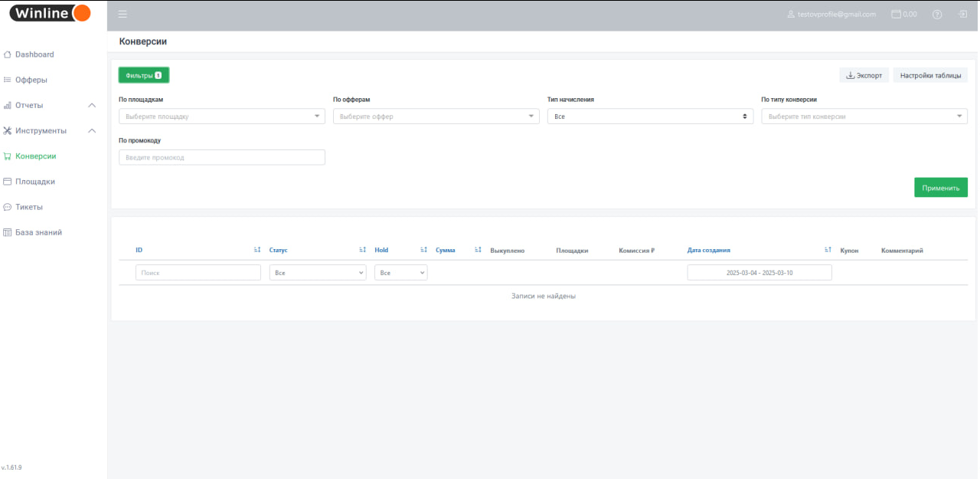Image resolution: width=980 pixels, height=479 pixels.
Task: Sort table by Сумма column icon
Action: click(x=478, y=250)
